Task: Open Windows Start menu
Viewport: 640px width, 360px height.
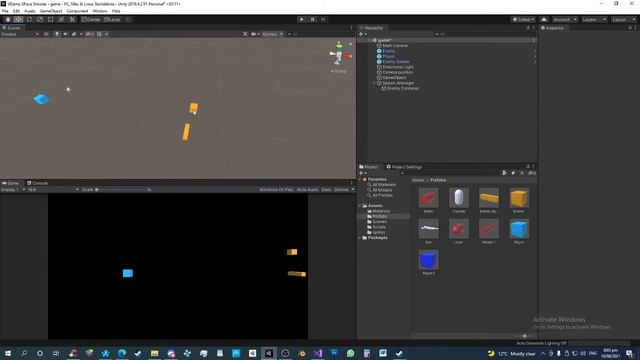Action: pyautogui.click(x=8, y=353)
